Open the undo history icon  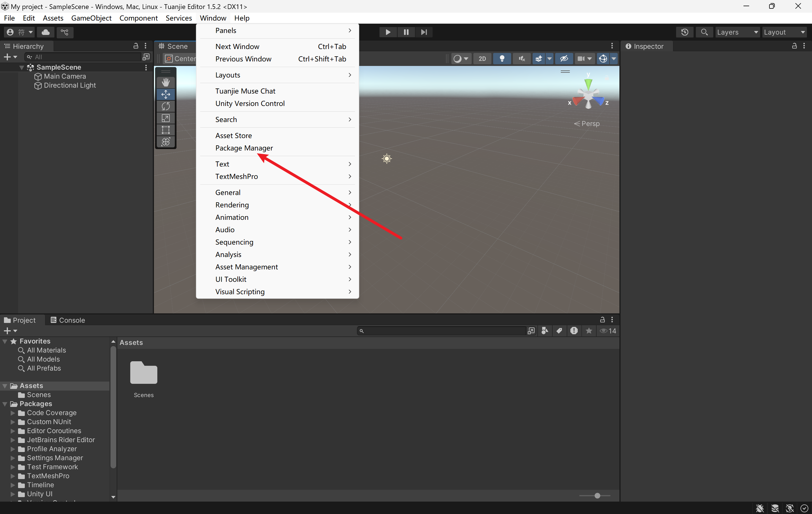tap(685, 32)
